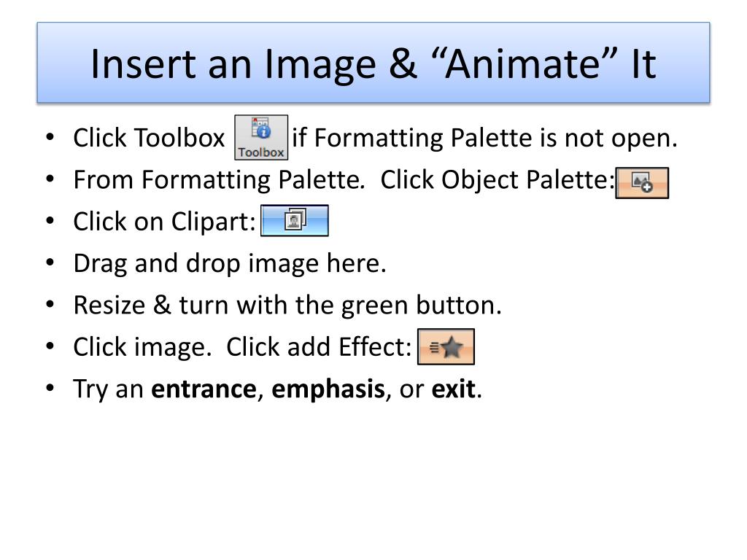Image resolution: width=747 pixels, height=560 pixels.
Task: Click "Click image. Click add Effect:" text
Action: [242, 346]
